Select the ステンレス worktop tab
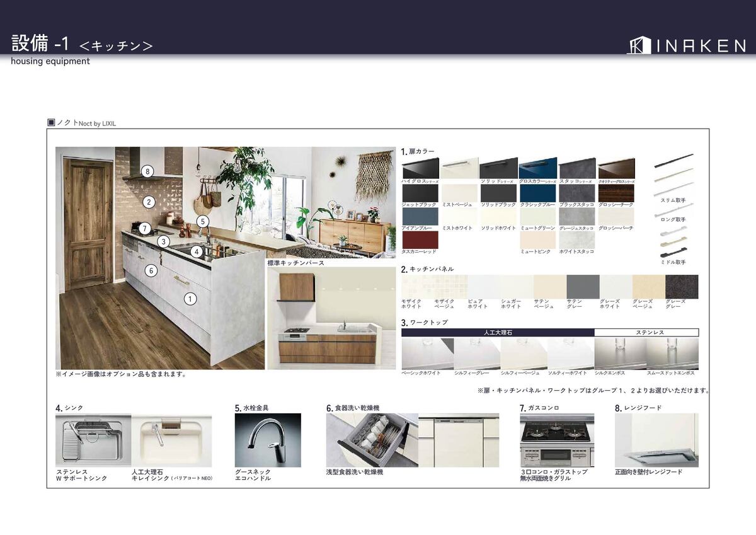Image resolution: width=756 pixels, height=535 pixels. (646, 332)
